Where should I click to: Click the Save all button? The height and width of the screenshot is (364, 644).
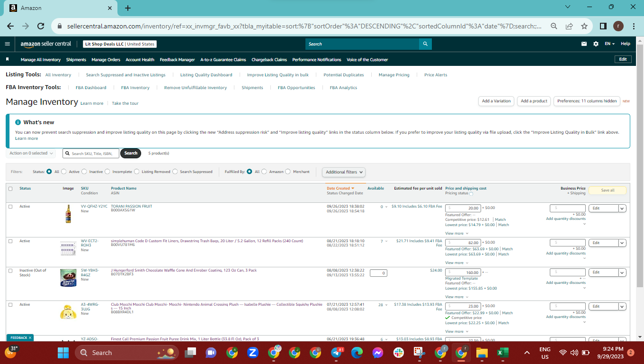(x=608, y=190)
